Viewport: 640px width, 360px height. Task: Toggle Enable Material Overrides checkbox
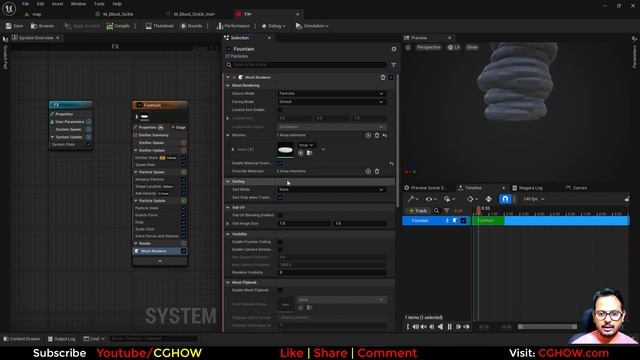[x=280, y=163]
